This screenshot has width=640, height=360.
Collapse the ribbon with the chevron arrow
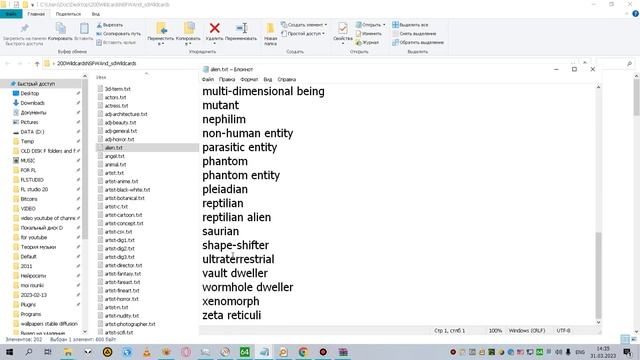point(627,13)
